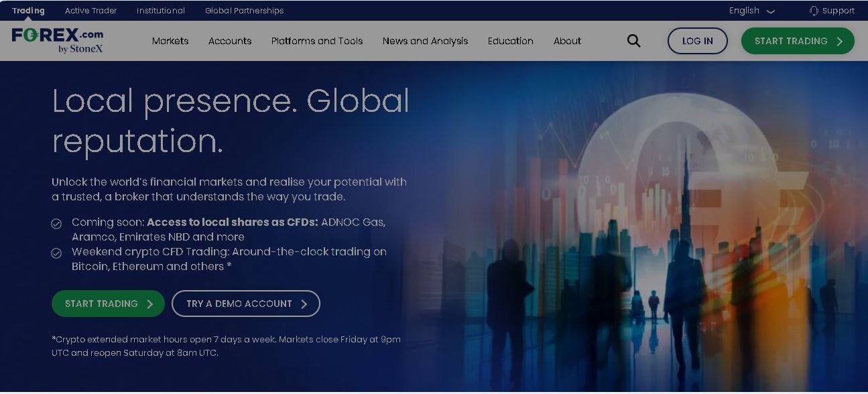Click the chevron next to English
The height and width of the screenshot is (394, 868).
point(770,11)
